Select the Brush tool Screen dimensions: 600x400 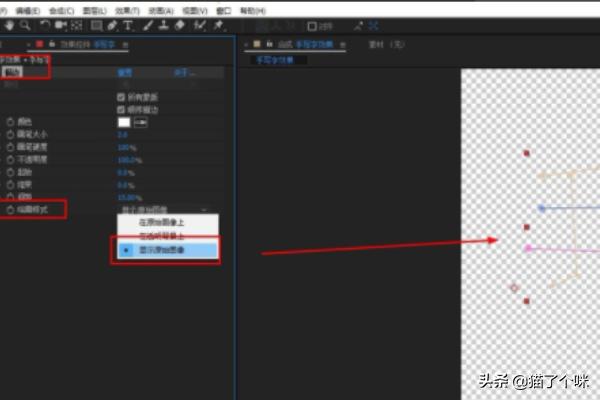coord(148,26)
